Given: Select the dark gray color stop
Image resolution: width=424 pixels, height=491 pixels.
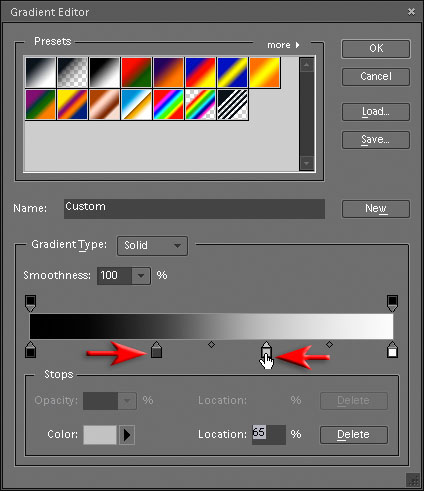Looking at the screenshot, I should [156, 349].
